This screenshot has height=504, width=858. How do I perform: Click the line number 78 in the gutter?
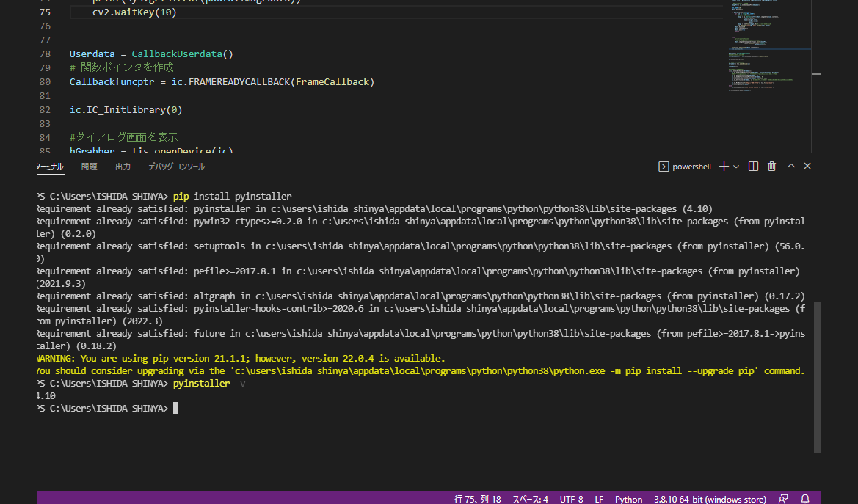click(45, 54)
